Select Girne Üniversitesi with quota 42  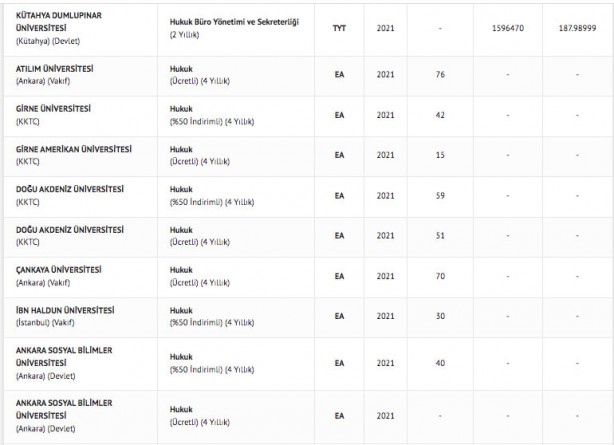[51, 108]
